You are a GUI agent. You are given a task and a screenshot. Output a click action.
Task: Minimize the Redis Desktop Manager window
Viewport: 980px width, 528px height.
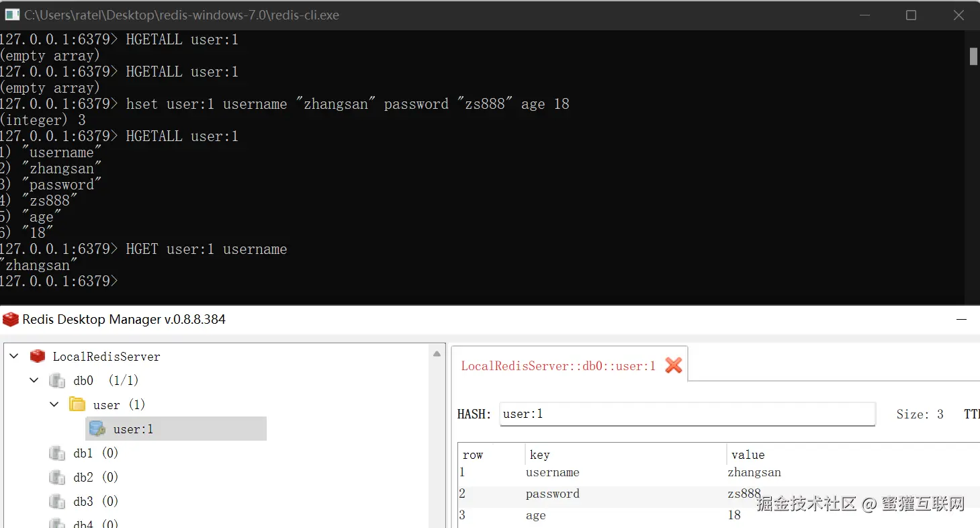(963, 320)
